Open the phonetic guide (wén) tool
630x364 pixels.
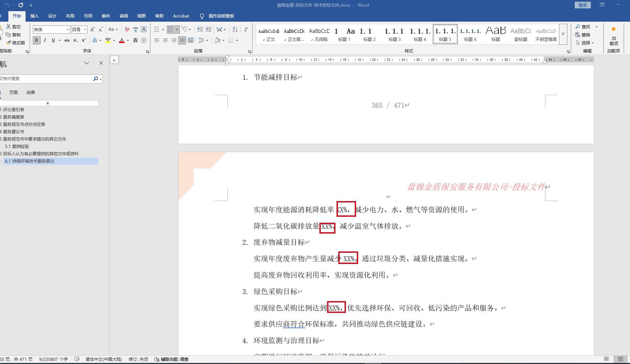135,30
